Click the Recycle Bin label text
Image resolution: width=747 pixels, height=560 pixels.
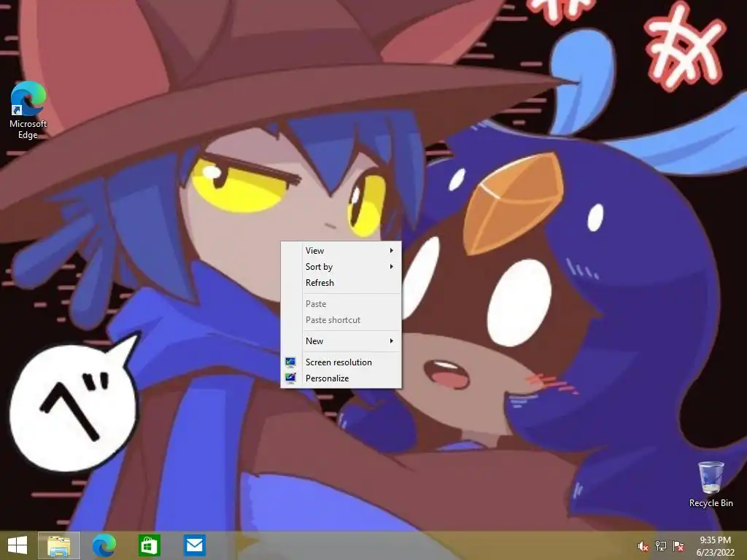tap(711, 503)
